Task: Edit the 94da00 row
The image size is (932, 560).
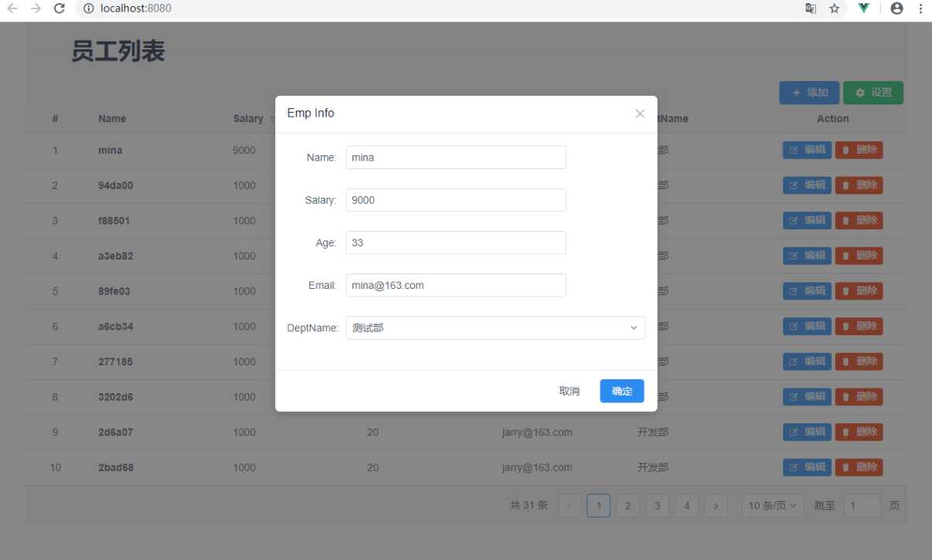Action: (x=807, y=185)
